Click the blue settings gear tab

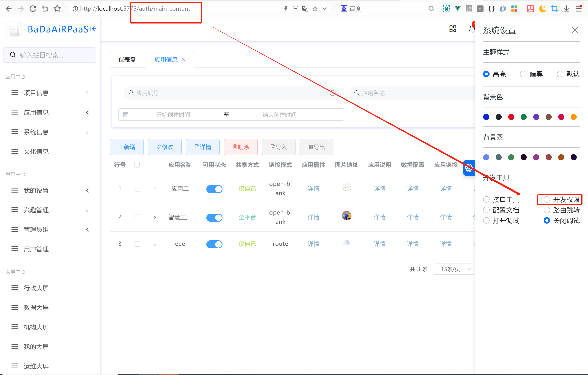(x=469, y=168)
